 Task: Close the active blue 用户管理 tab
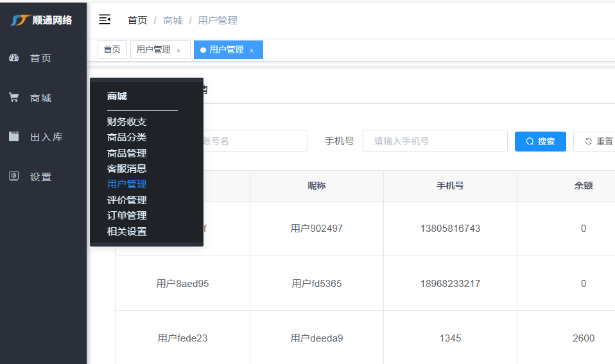click(252, 50)
